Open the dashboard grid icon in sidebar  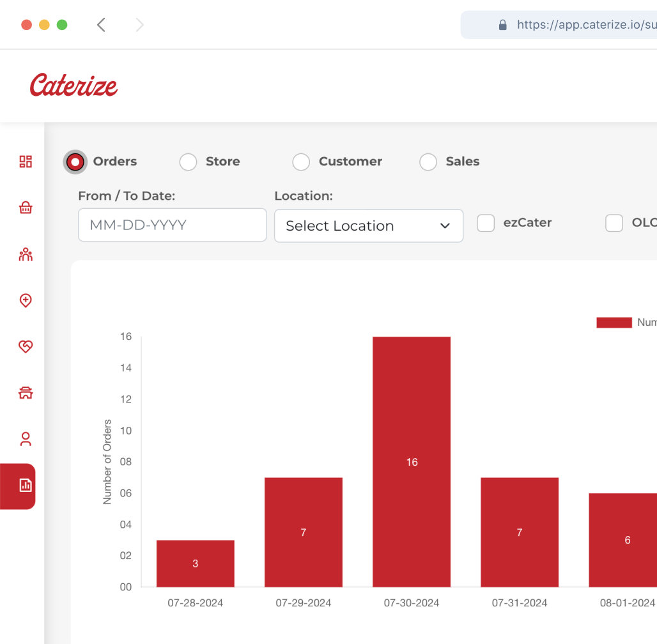pyautogui.click(x=26, y=162)
